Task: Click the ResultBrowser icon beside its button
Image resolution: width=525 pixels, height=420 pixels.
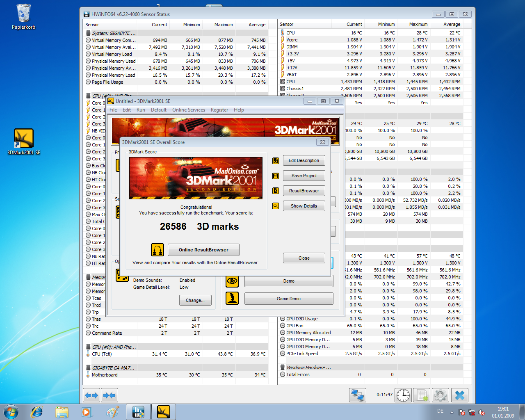Action: tap(276, 191)
